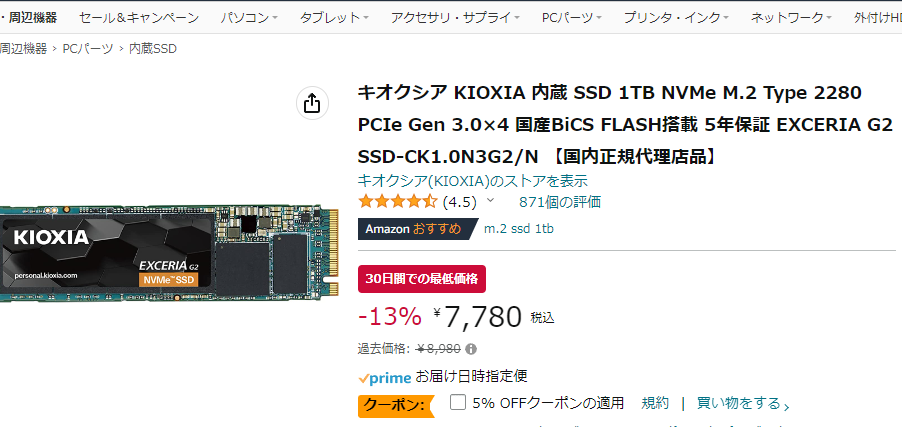The image size is (902, 427).
Task: Click the prime logo badge
Action: click(x=384, y=377)
